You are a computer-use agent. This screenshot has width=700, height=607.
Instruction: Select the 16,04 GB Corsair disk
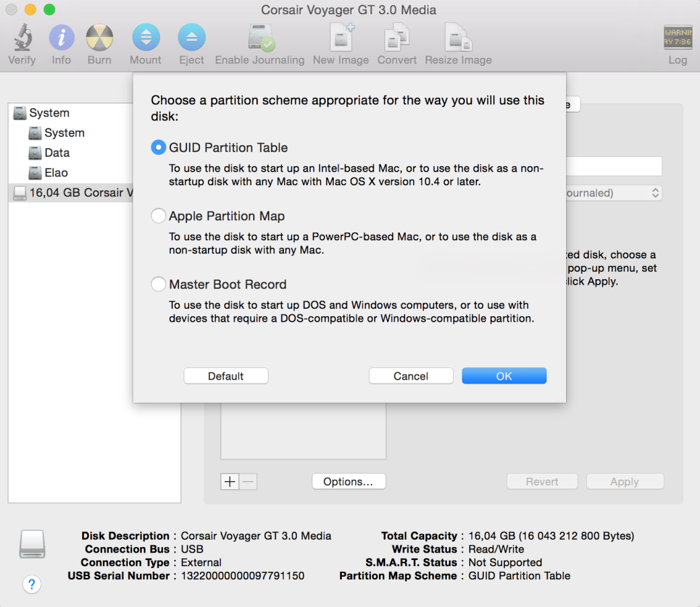71,193
